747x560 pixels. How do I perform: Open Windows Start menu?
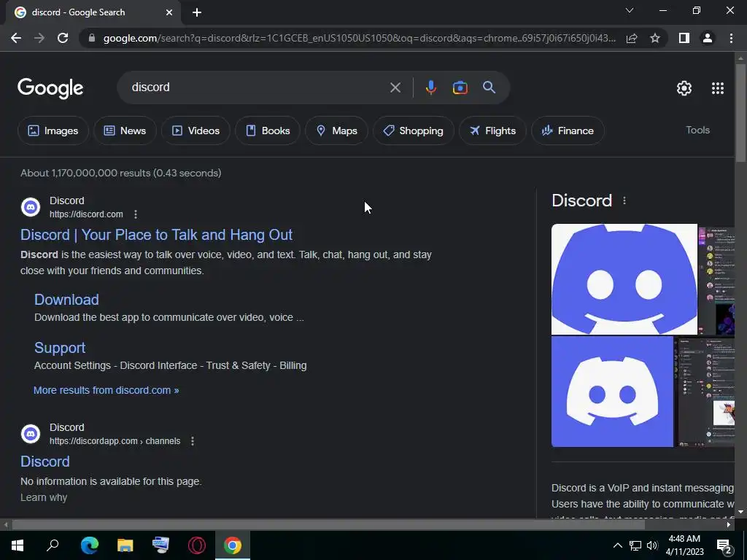[x=18, y=545]
